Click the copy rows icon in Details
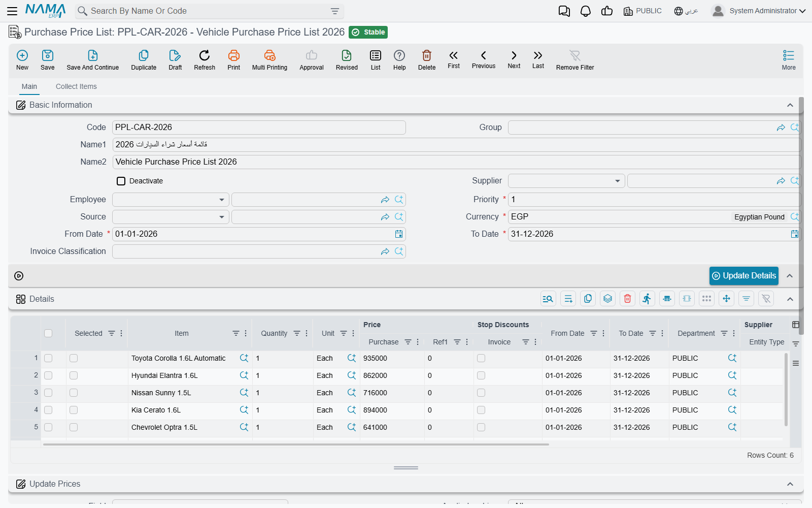The height and width of the screenshot is (508, 812). pos(588,299)
